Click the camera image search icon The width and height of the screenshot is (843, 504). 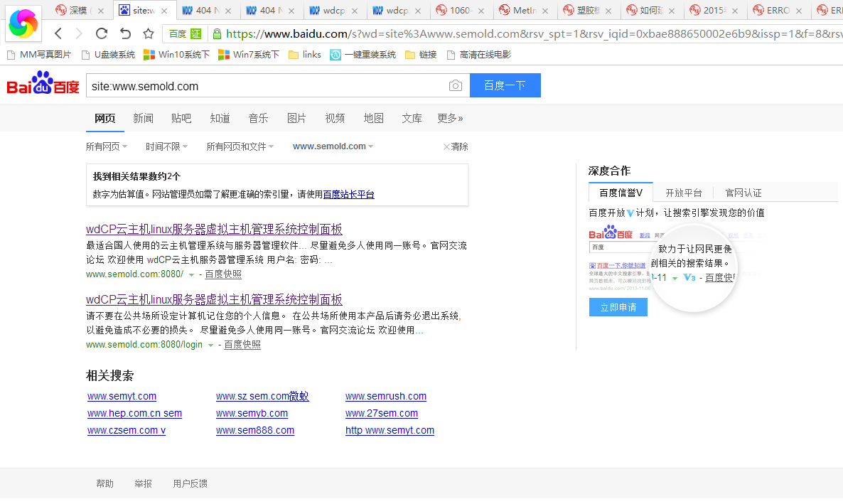(456, 86)
